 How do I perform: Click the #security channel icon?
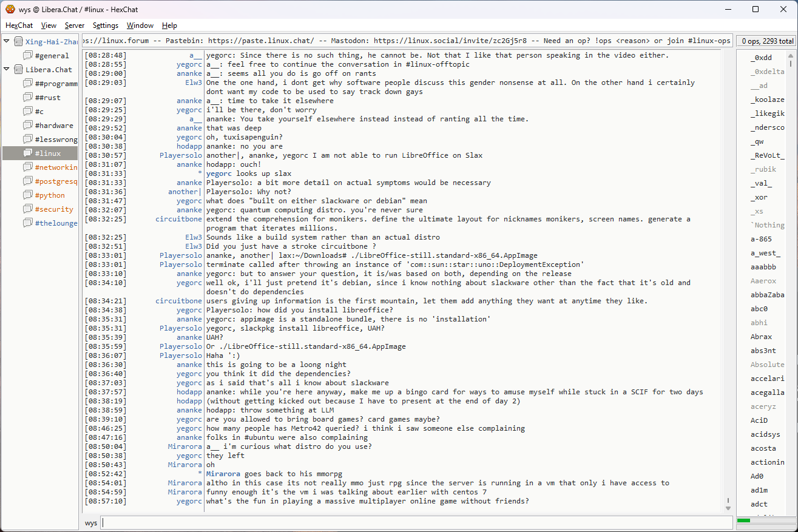(28, 209)
